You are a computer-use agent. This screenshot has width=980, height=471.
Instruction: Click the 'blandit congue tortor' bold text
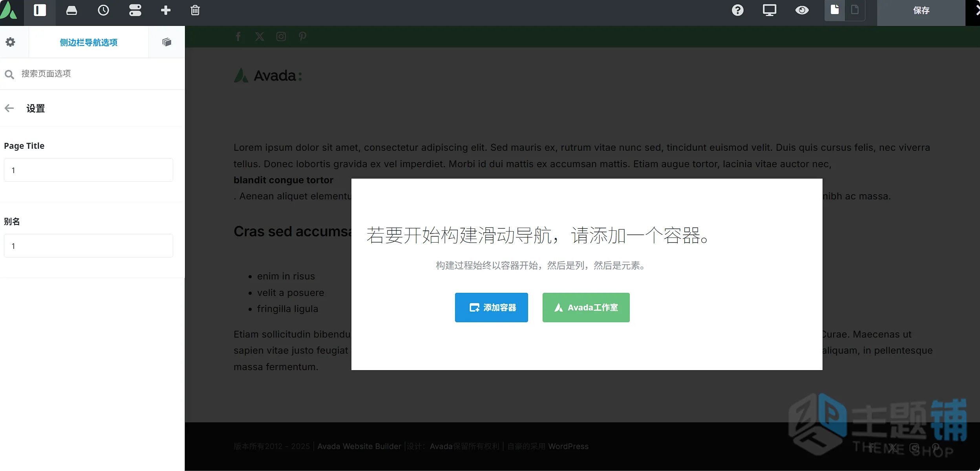(x=283, y=180)
